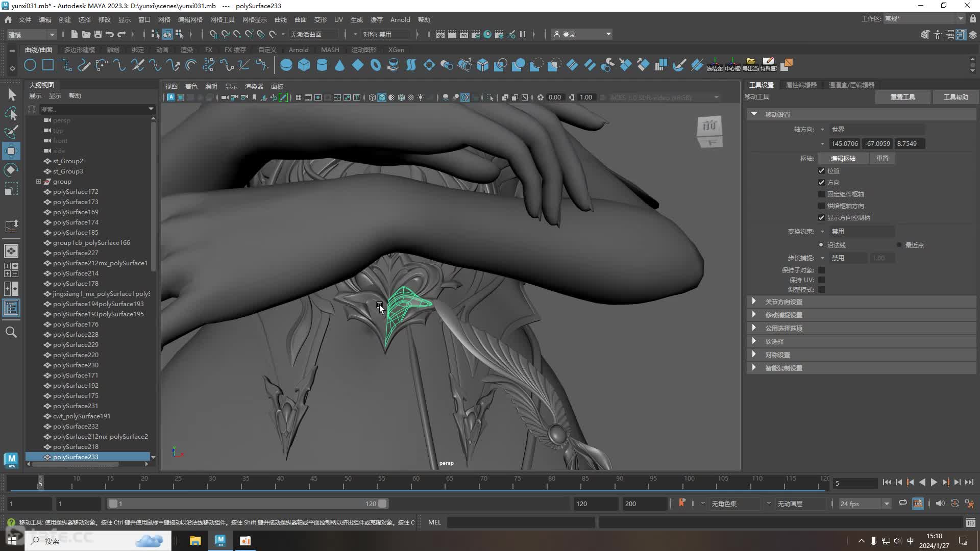This screenshot has height=551, width=980.
Task: Select the 沿法线 radio button
Action: pyautogui.click(x=821, y=245)
